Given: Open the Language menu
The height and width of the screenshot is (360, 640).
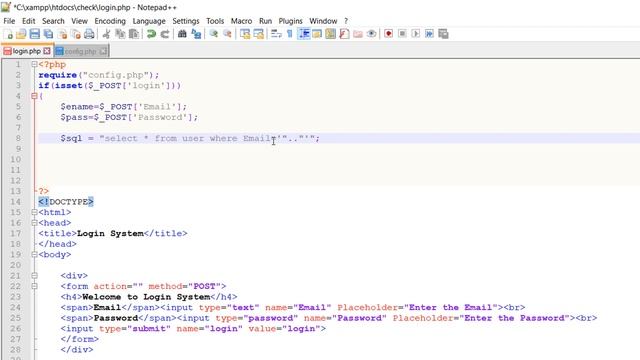Looking at the screenshot, I should coord(149,21).
